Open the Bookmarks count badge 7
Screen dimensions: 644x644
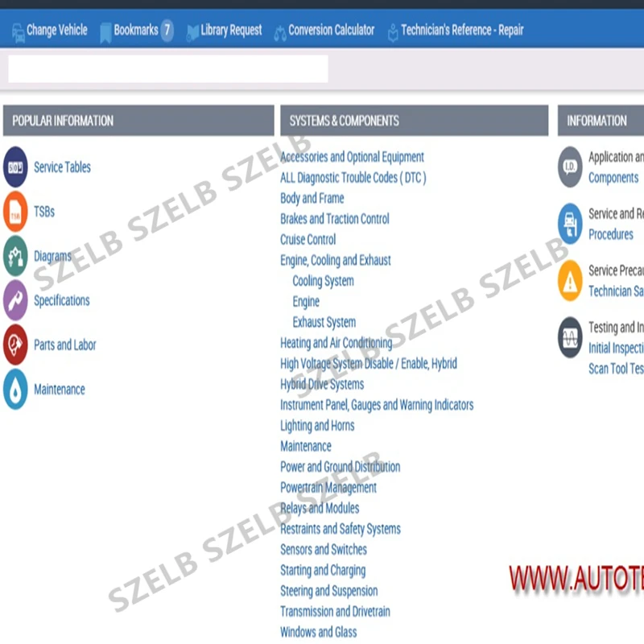167,30
